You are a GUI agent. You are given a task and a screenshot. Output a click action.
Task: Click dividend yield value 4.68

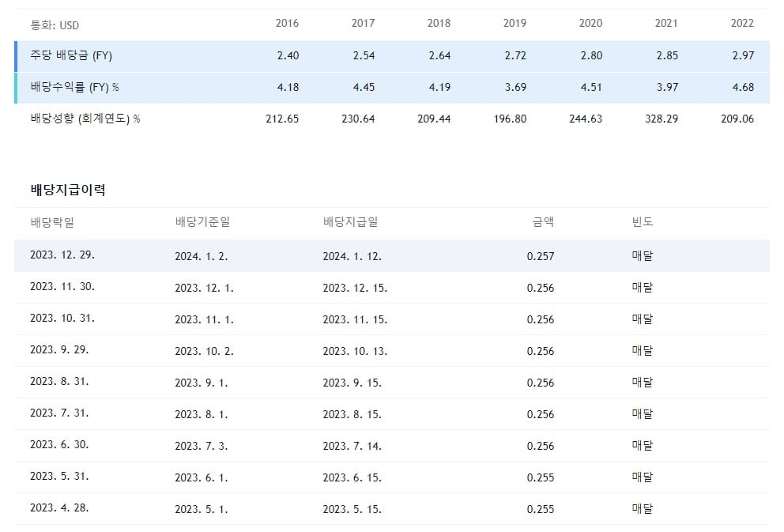pyautogui.click(x=744, y=87)
